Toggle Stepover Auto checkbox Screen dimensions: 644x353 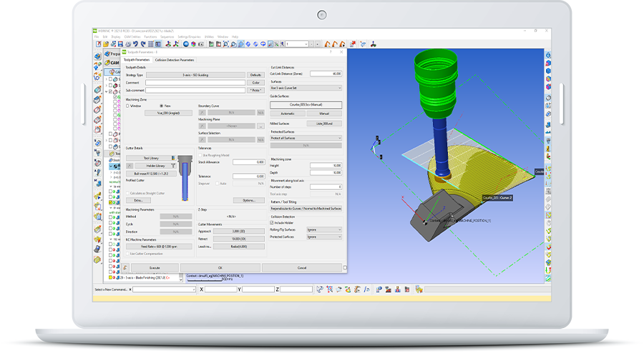(x=218, y=183)
